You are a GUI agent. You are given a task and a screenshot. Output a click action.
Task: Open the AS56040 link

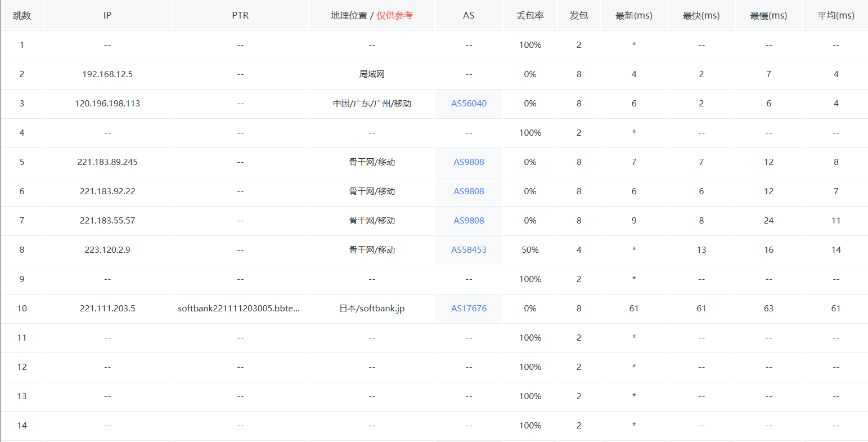[x=469, y=104]
